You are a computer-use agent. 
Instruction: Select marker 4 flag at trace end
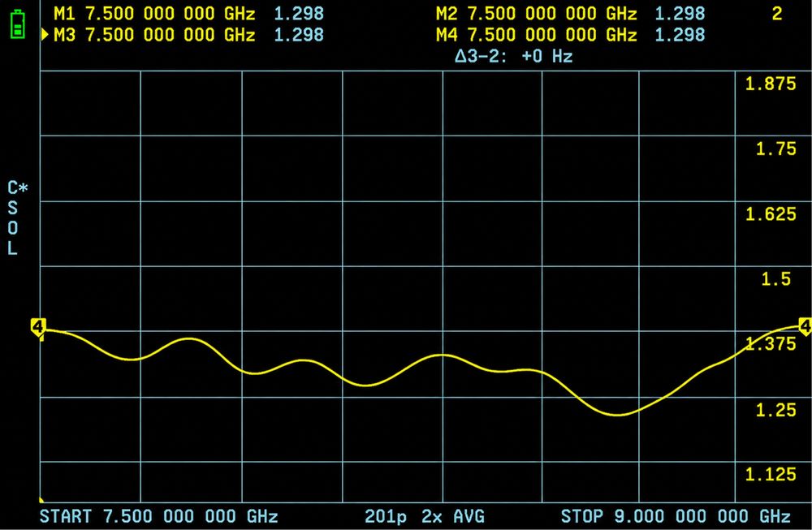pos(806,327)
